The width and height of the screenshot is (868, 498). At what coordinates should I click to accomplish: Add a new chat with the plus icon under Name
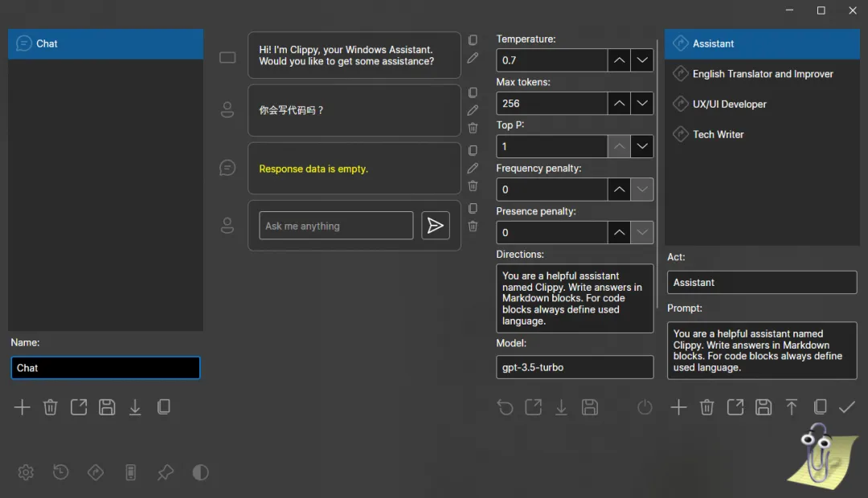[x=23, y=407]
